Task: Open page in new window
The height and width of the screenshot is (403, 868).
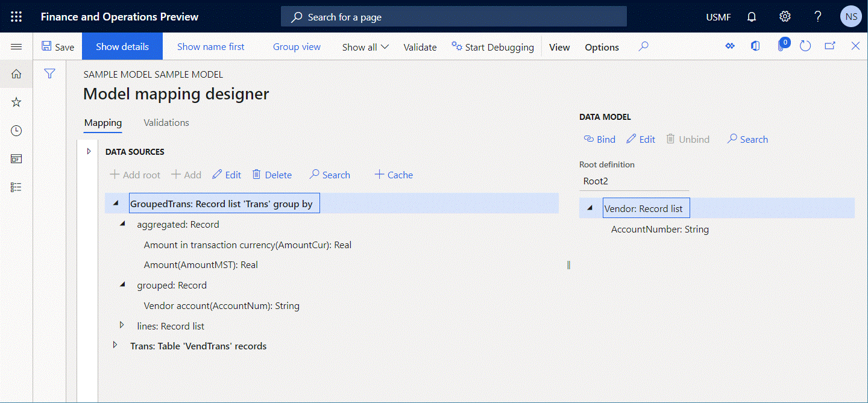Action: pyautogui.click(x=830, y=46)
